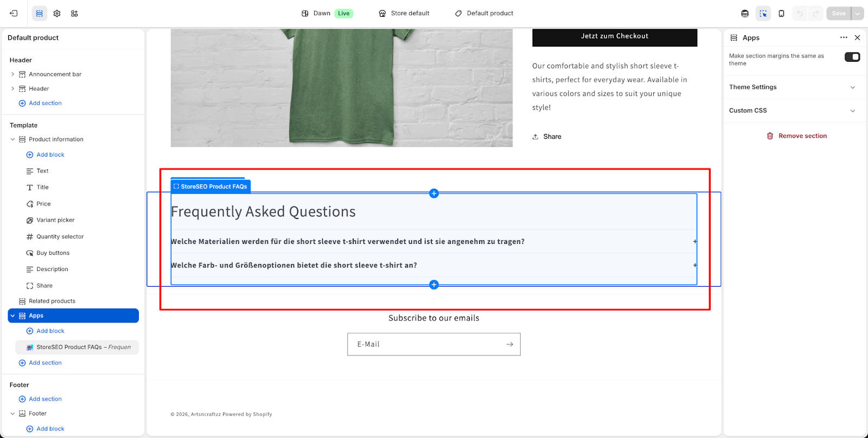
Task: Click Add section below Apps
Action: pyautogui.click(x=40, y=363)
